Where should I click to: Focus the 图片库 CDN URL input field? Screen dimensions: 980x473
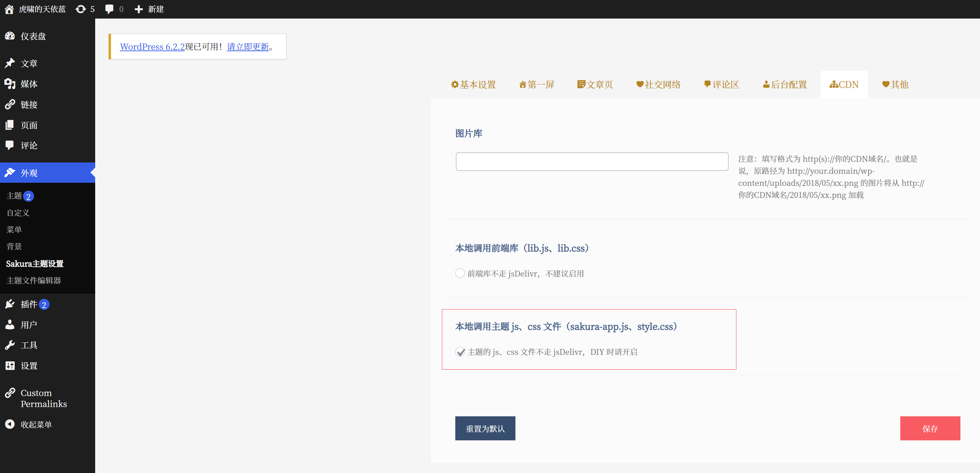[x=592, y=161]
